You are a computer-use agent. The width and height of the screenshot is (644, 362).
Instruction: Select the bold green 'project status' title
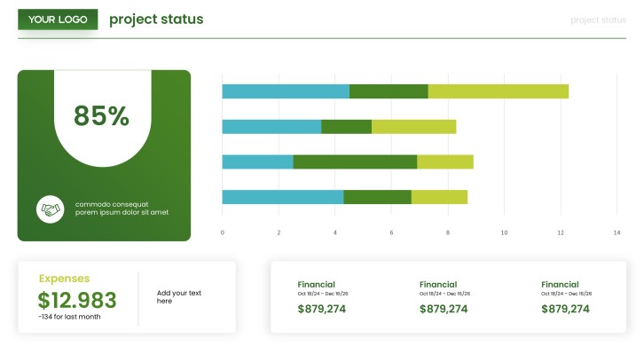(156, 20)
